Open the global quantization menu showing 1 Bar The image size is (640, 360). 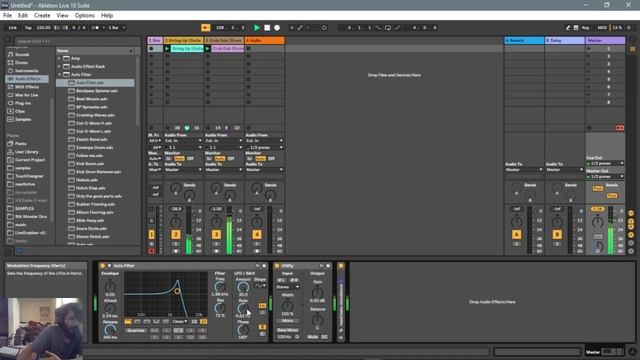[116, 28]
